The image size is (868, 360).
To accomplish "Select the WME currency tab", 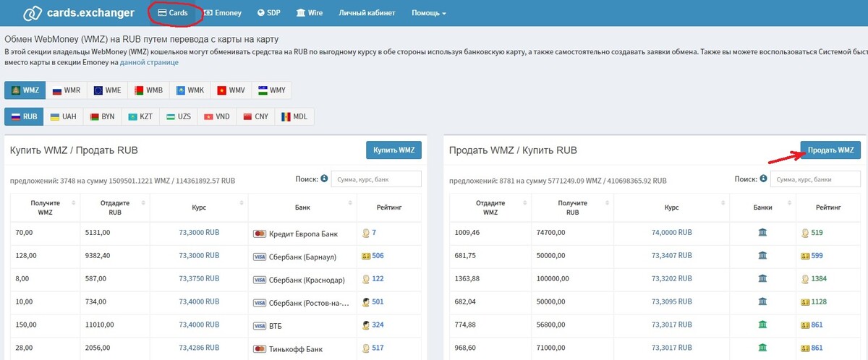I will tap(107, 91).
